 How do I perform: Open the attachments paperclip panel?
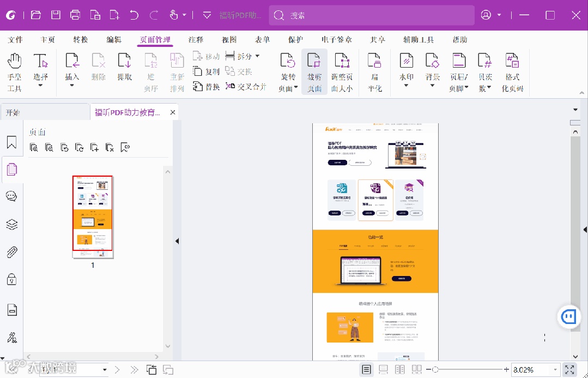point(11,252)
